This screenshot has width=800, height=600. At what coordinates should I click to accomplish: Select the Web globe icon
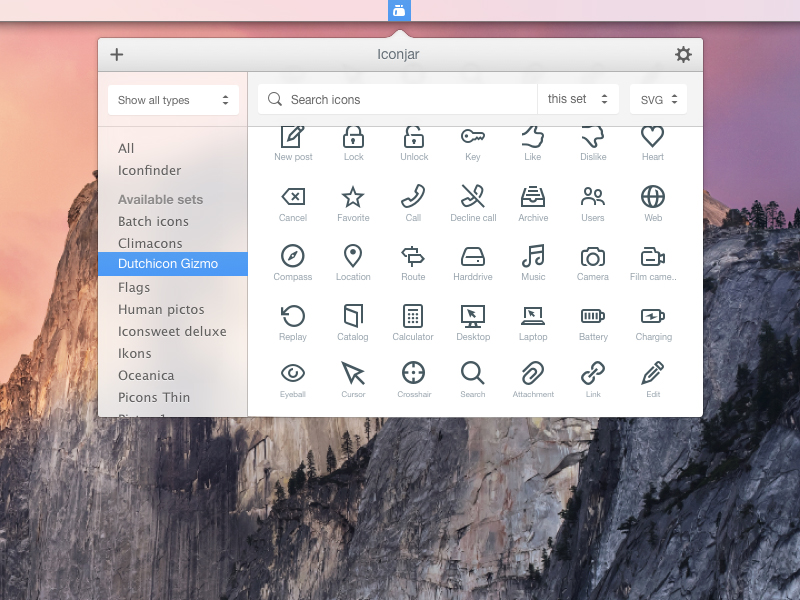653,197
